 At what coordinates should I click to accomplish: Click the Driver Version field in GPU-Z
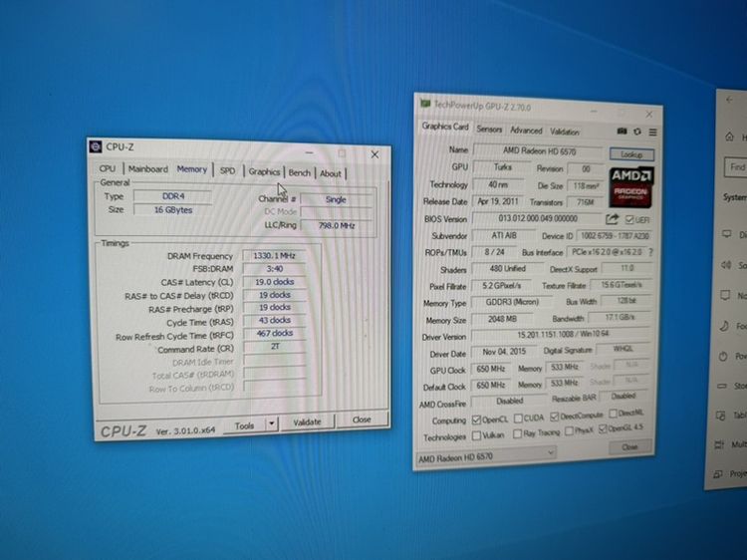561,334
